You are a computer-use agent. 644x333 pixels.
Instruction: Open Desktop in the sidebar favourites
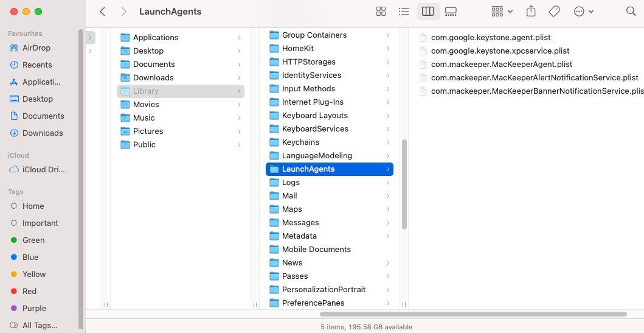point(32,99)
